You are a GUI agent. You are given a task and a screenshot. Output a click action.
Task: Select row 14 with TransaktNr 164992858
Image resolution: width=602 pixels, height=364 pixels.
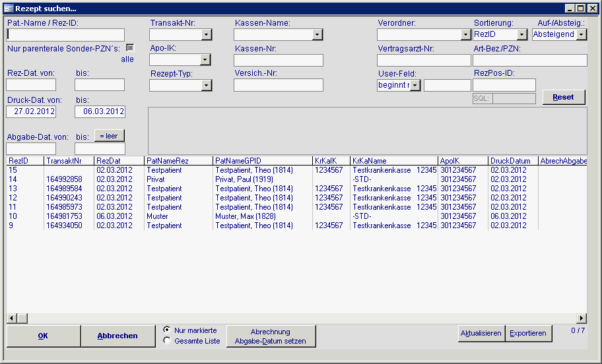(297, 179)
